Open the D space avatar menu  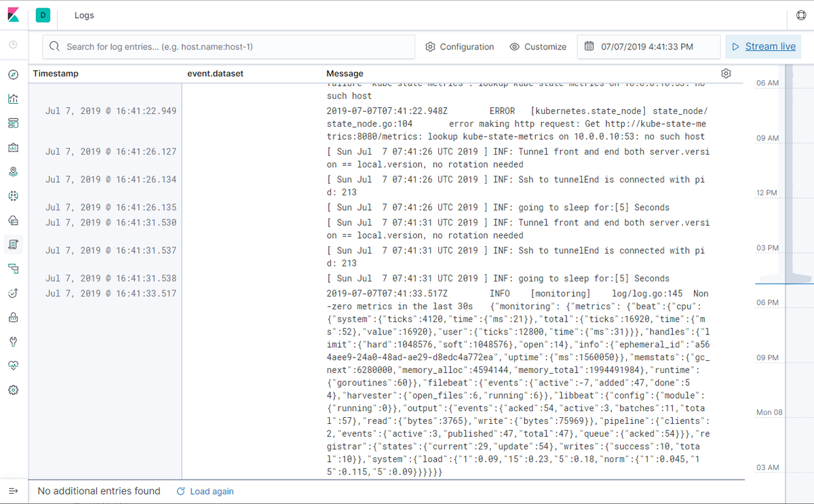(x=43, y=15)
